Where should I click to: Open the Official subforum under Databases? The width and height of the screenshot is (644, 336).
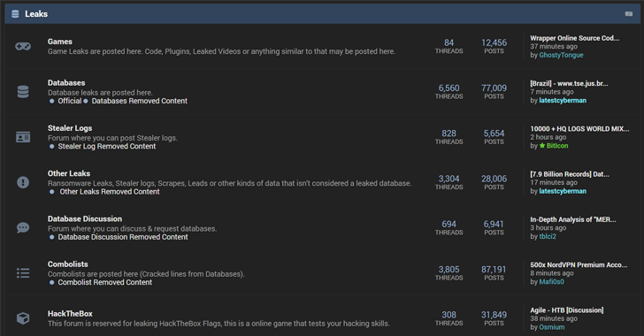[x=69, y=101]
